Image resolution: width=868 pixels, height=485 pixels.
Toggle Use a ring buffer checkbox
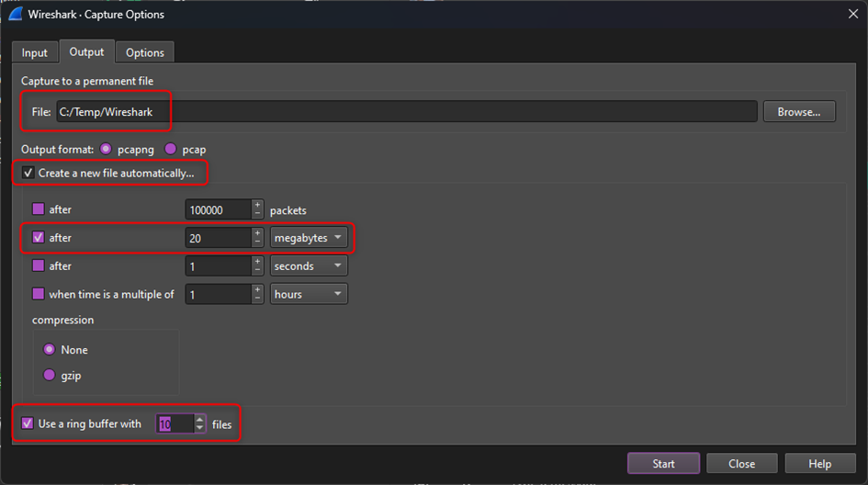28,423
